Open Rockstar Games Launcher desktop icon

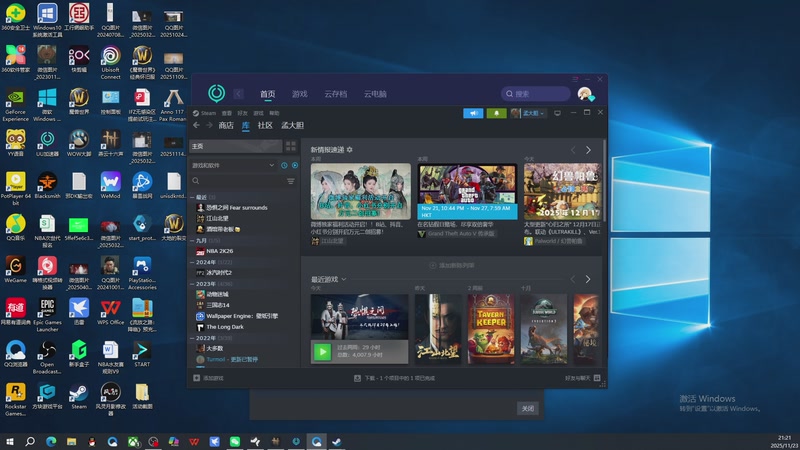(15, 399)
